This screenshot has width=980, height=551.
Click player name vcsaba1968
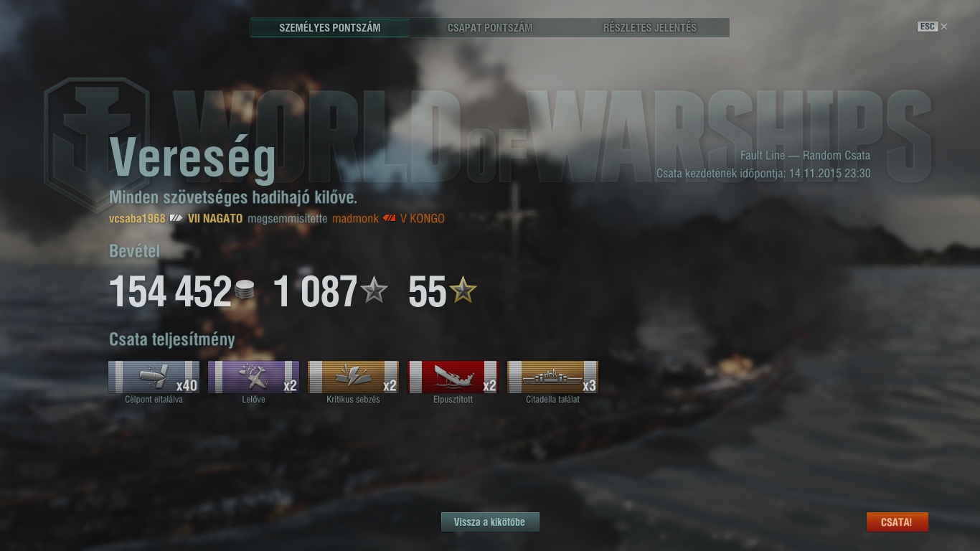click(x=137, y=218)
